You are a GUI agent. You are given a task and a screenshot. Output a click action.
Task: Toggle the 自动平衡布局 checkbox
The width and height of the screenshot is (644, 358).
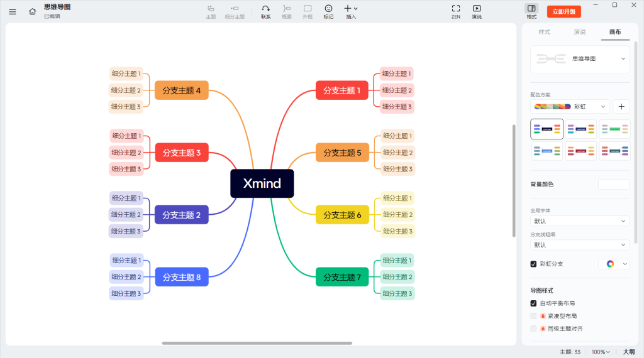(533, 303)
